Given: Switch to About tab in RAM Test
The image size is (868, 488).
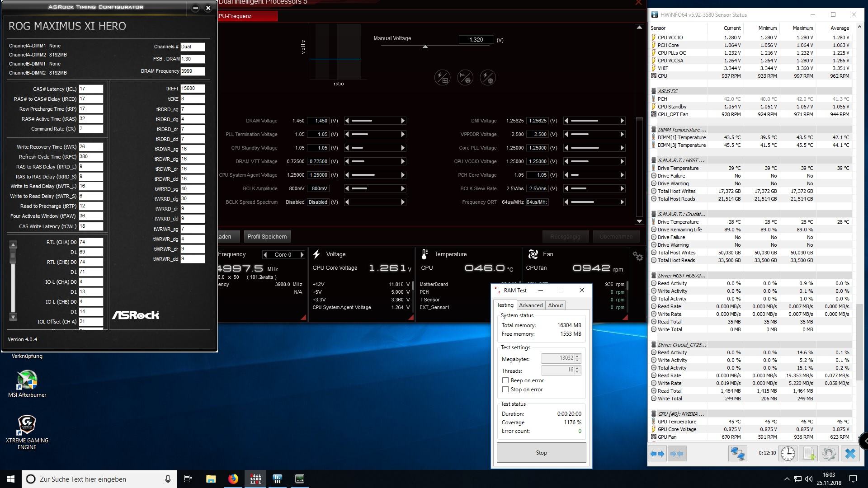Looking at the screenshot, I should pyautogui.click(x=555, y=305).
